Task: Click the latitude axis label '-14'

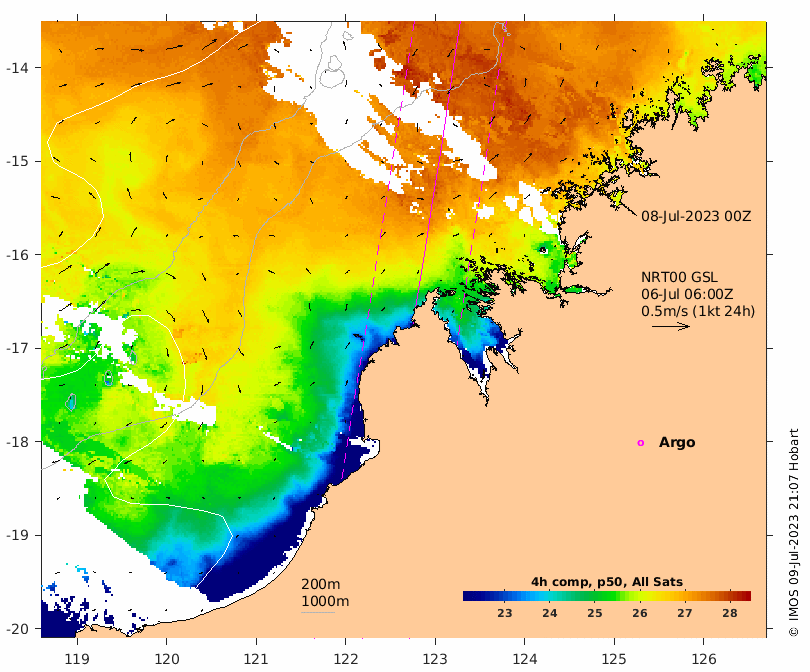Action: [17, 68]
